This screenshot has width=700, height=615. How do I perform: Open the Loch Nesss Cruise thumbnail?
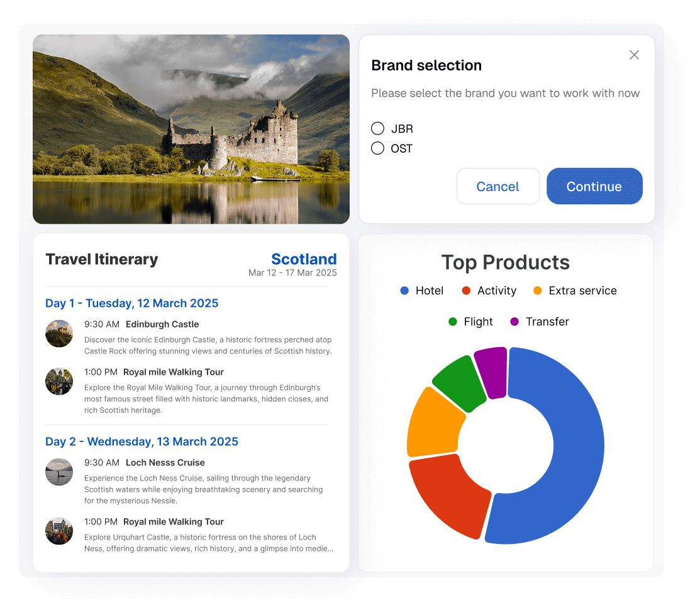[x=59, y=472]
